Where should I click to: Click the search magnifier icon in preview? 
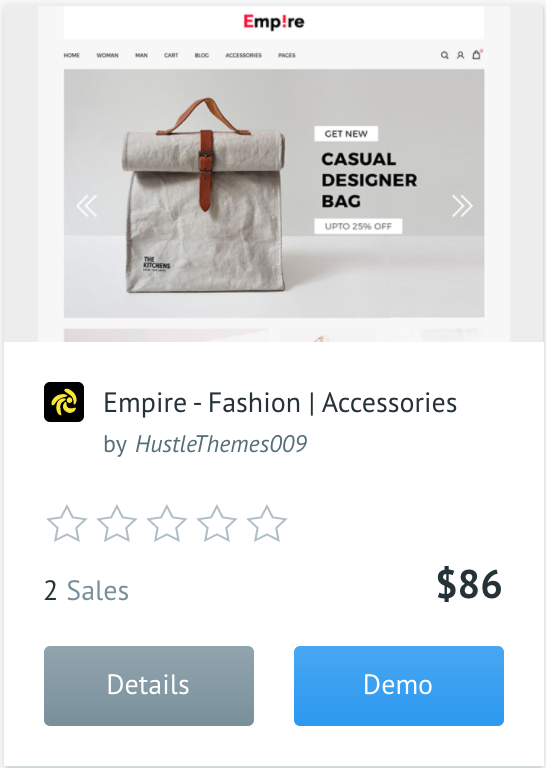pyautogui.click(x=444, y=55)
